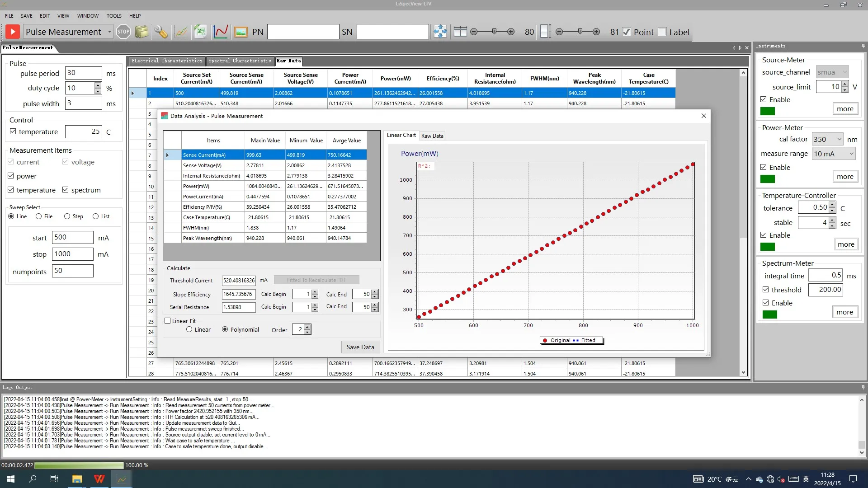868x488 pixels.
Task: Switch to the Spectral Characteristic tab
Action: 240,61
